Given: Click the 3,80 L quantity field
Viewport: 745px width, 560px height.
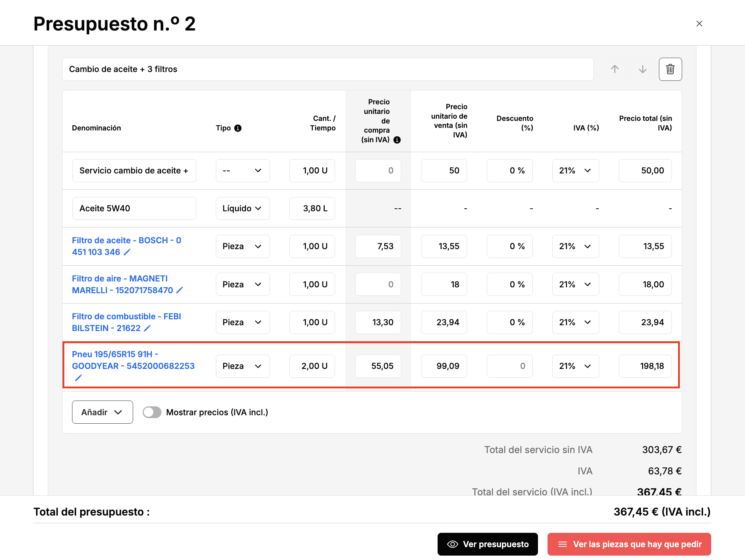Looking at the screenshot, I should (312, 208).
